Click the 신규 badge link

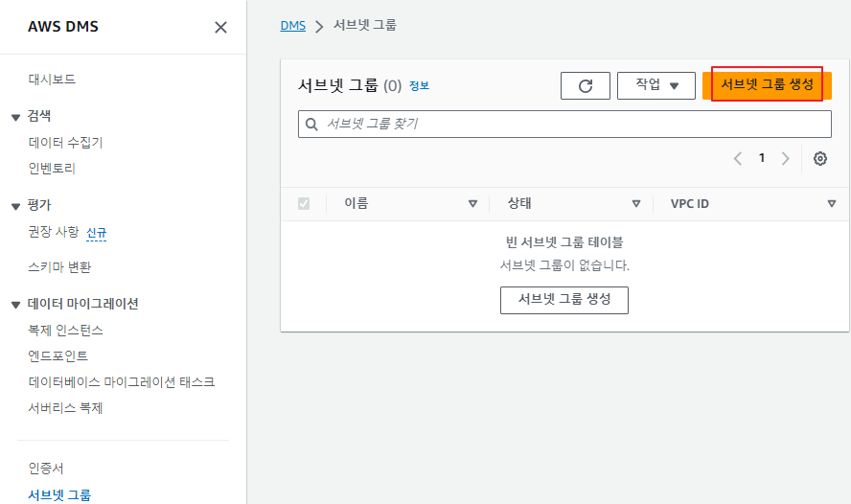click(97, 233)
